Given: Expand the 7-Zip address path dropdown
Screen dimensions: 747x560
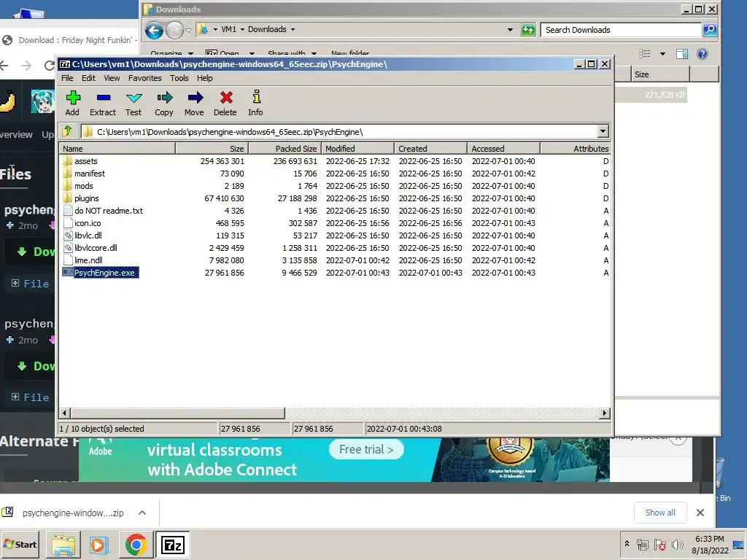Looking at the screenshot, I should tap(603, 131).
